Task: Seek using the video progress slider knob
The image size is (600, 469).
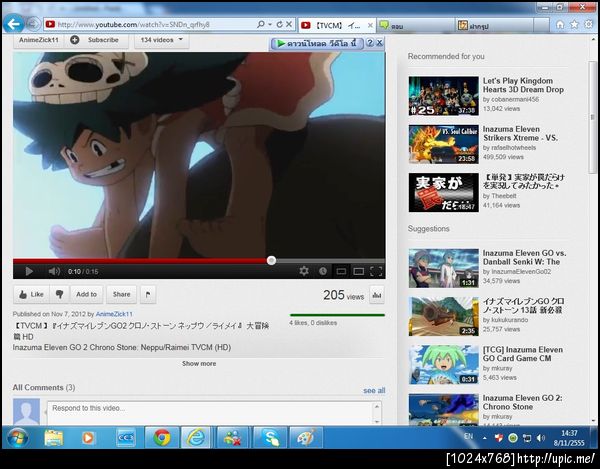Action: click(271, 261)
